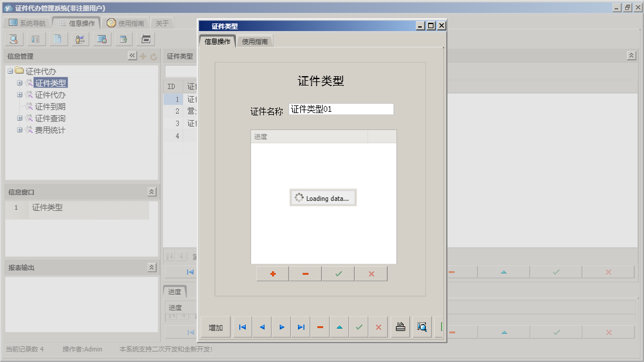Select 证件到期 in the tree

[x=50, y=107]
